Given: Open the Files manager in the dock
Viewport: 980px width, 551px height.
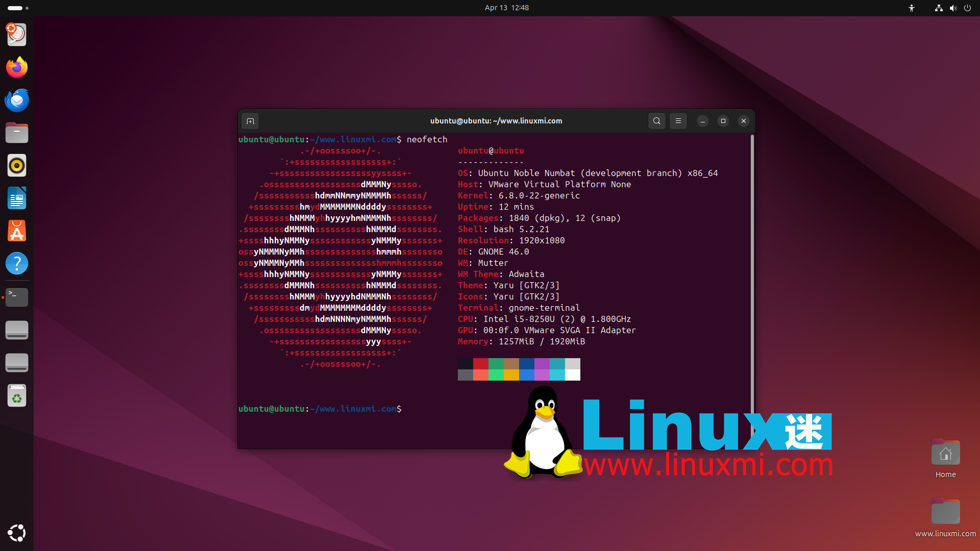Looking at the screenshot, I should point(16,133).
